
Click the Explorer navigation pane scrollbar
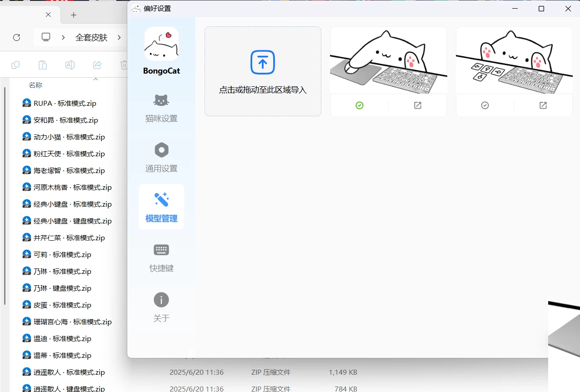5,195
